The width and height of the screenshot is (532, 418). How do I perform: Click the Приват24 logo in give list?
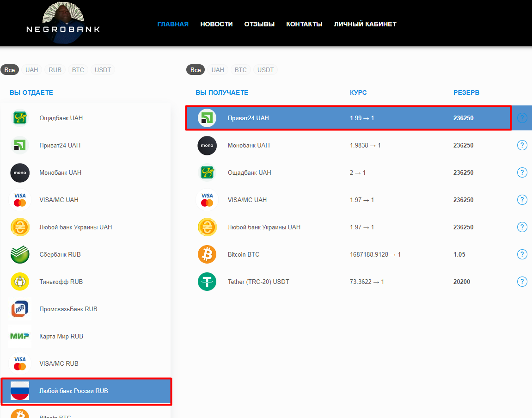tap(20, 145)
